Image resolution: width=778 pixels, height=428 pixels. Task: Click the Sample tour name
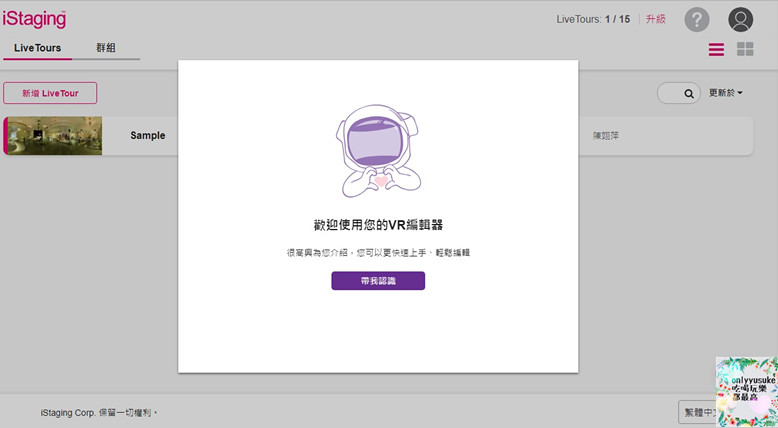pos(147,136)
